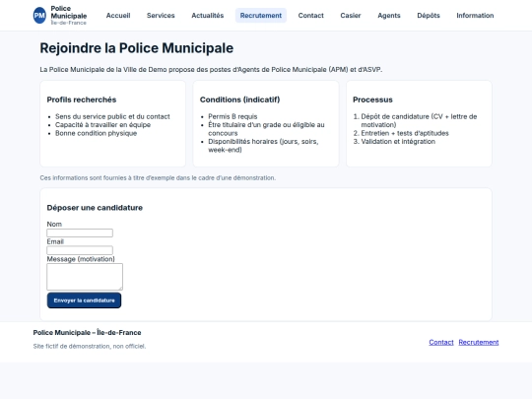532x399 pixels.
Task: Click the Déposer une candidature heading
Action: pos(95,208)
